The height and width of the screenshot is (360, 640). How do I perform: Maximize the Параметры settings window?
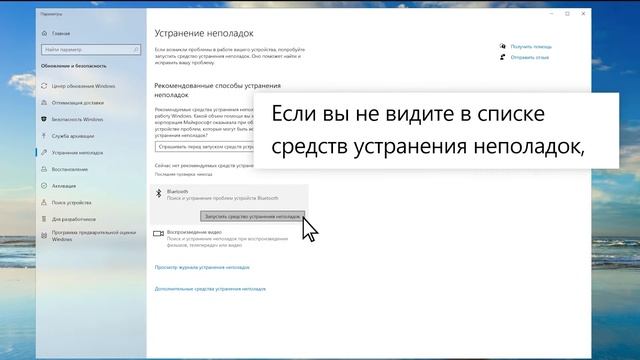click(x=567, y=14)
